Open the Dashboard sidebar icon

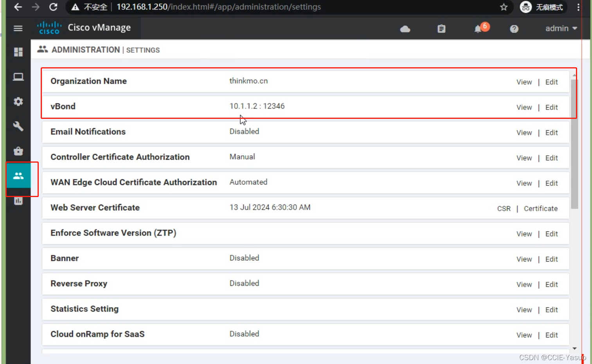point(18,52)
